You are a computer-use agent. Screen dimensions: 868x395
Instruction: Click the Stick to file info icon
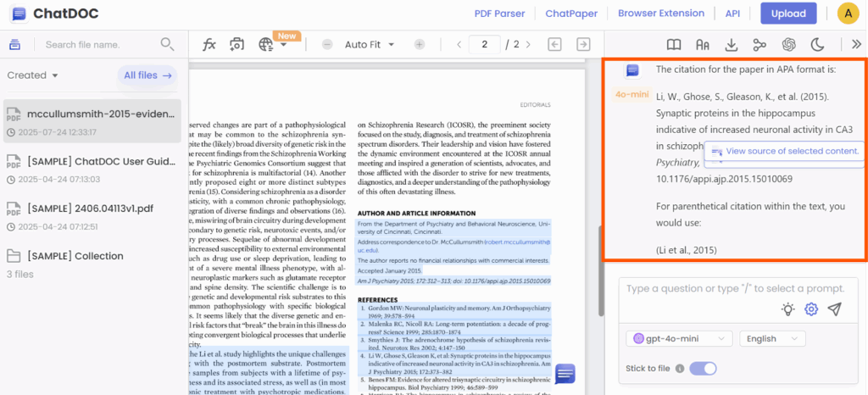tap(680, 369)
